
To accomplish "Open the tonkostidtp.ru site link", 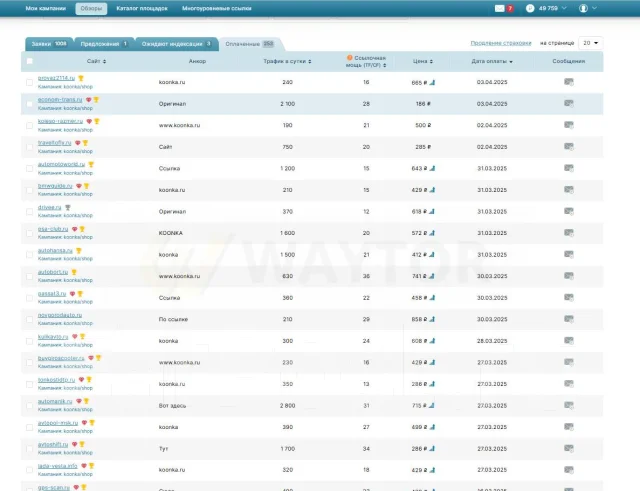I will point(56,380).
